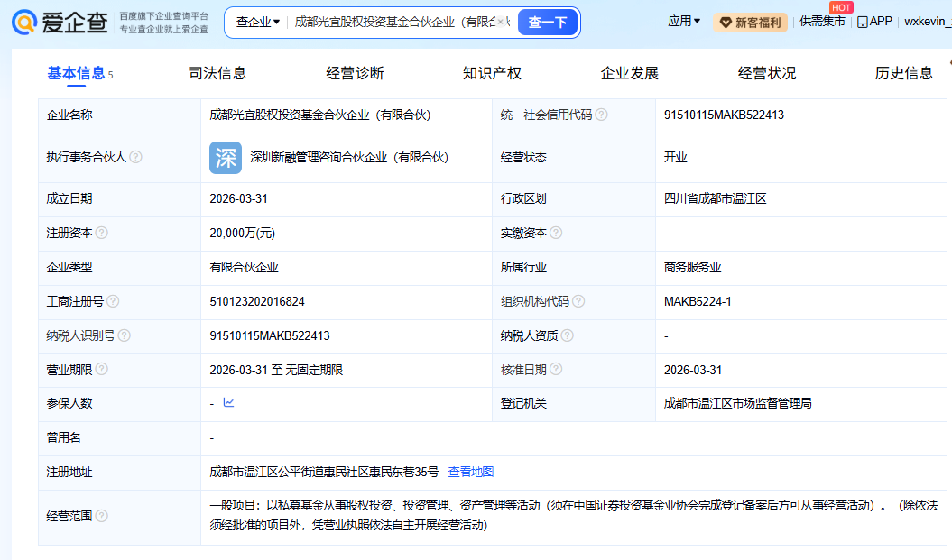Open the 查看地图 link
952x560 pixels.
click(471, 472)
